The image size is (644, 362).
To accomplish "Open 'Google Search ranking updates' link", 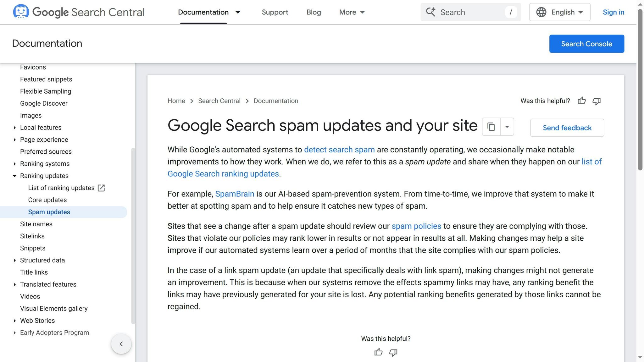I will point(223,174).
